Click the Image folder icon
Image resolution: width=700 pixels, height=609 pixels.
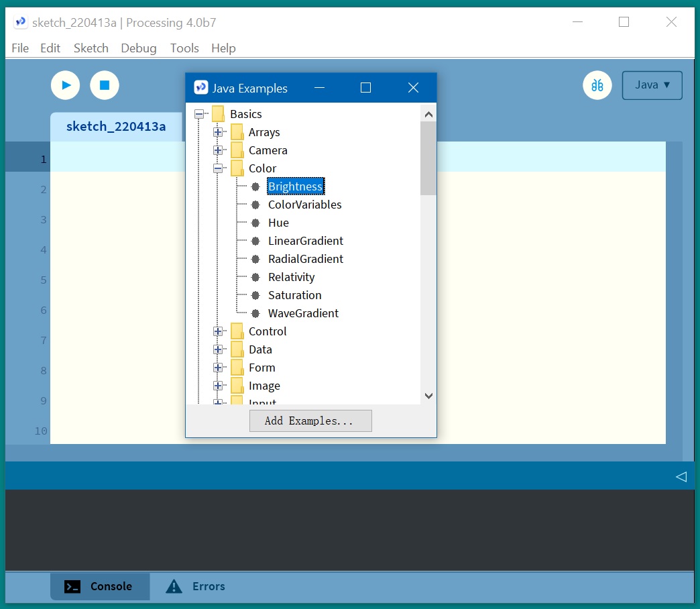point(237,386)
